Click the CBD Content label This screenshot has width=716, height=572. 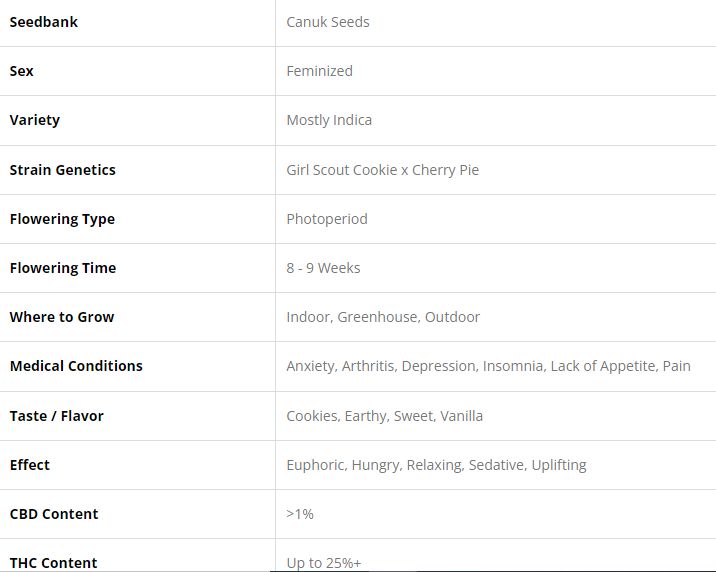coord(54,514)
